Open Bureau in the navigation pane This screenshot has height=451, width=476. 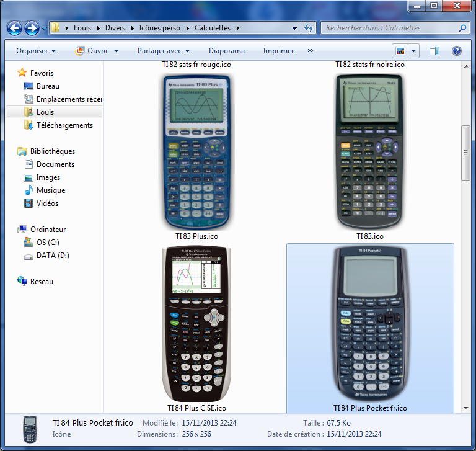[42, 86]
